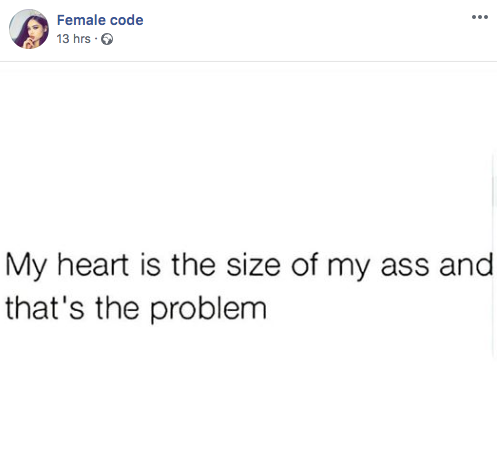Click the scrollbar on the right edge

[494, 253]
